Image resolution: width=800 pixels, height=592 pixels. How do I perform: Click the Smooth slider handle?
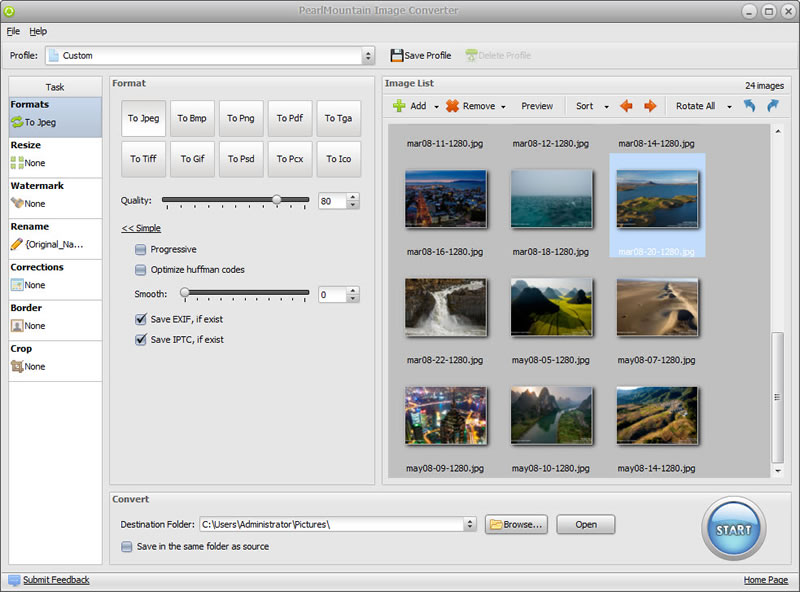coord(185,292)
